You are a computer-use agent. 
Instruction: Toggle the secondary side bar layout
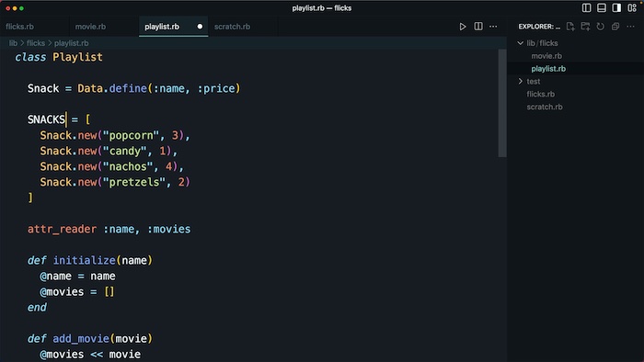pyautogui.click(x=616, y=8)
